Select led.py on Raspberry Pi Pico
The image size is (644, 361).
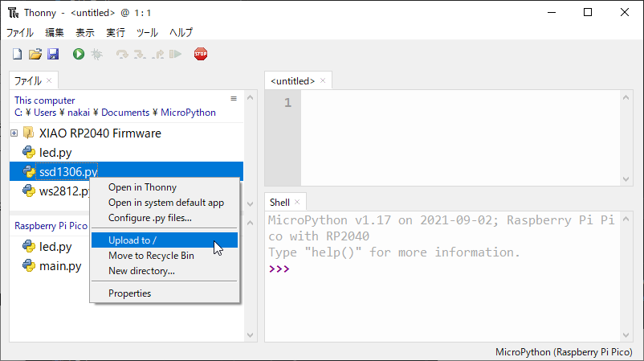(x=55, y=246)
